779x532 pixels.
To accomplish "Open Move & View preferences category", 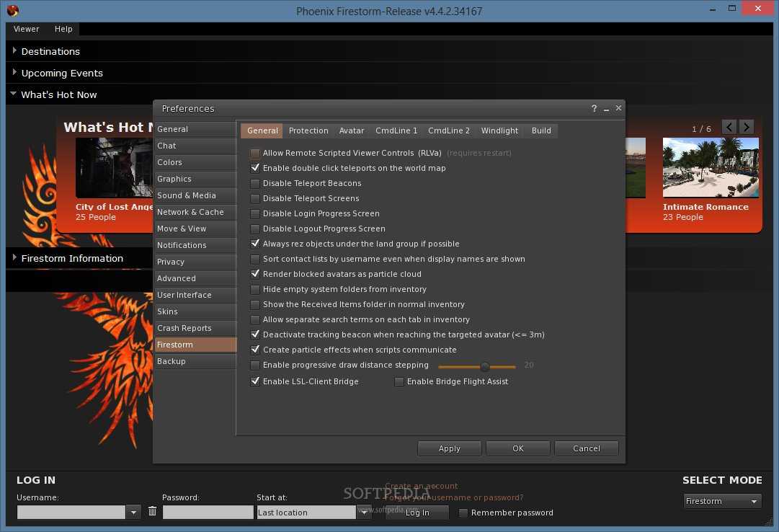I will pyautogui.click(x=195, y=229).
